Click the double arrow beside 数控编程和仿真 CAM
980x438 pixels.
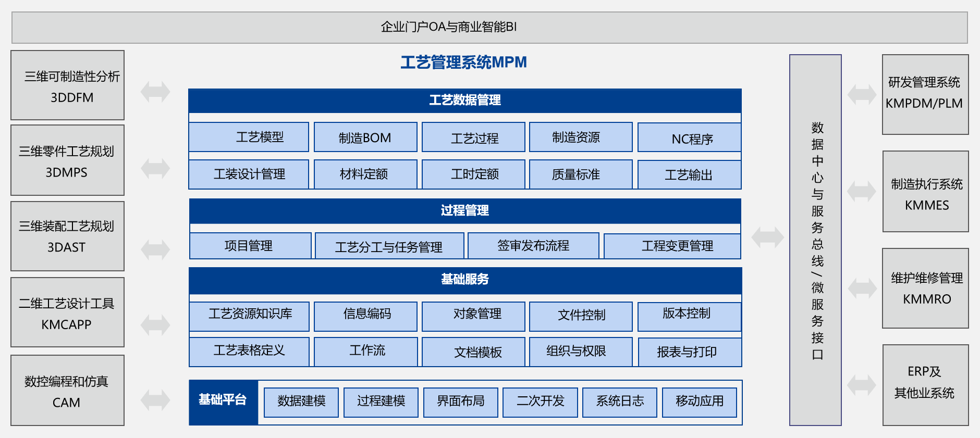pos(155,400)
